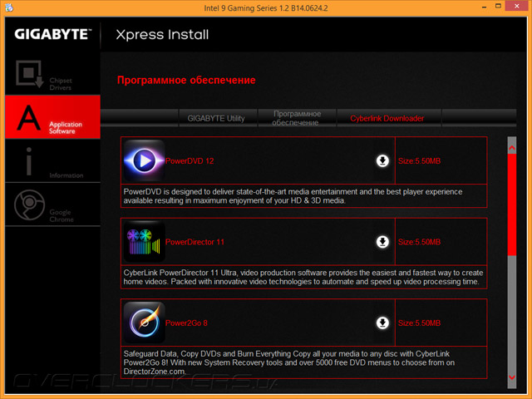The image size is (532, 399).
Task: Open the Google Chrome install section
Action: click(x=52, y=204)
